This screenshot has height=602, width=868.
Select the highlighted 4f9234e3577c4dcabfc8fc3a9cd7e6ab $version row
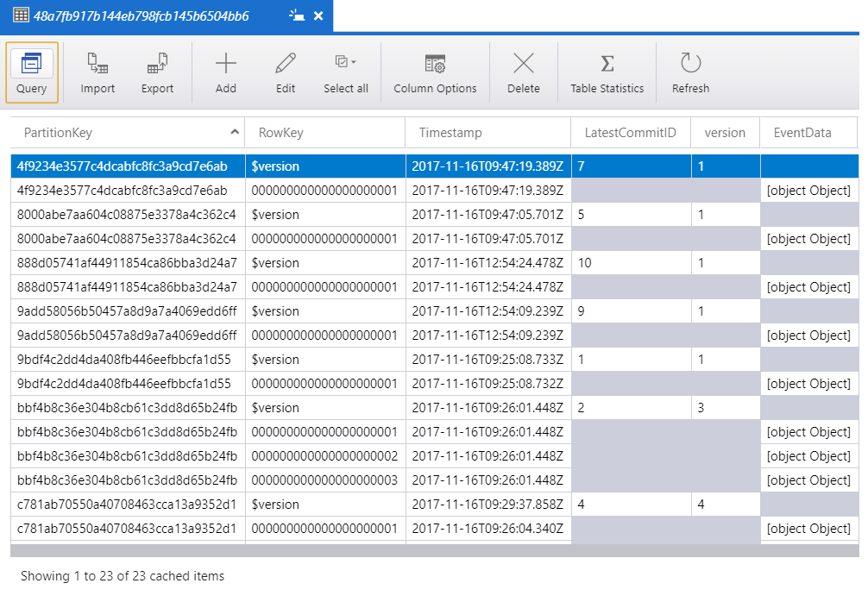(435, 166)
